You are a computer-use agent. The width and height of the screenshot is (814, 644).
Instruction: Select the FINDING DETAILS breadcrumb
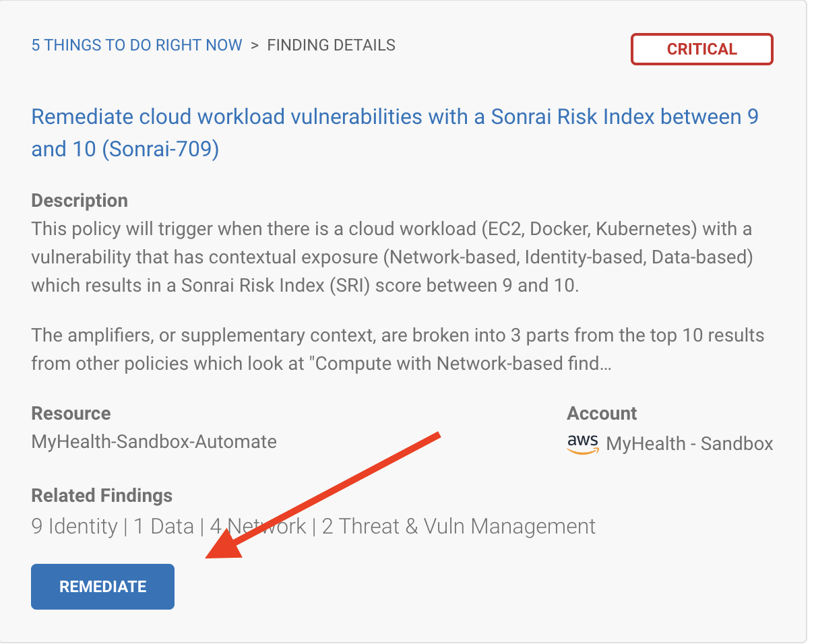(x=332, y=45)
